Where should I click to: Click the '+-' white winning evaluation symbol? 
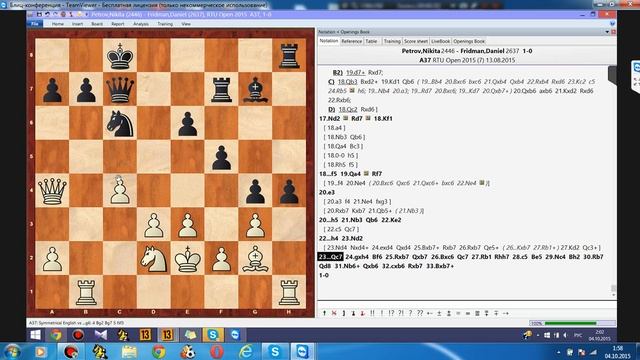pos(430,313)
